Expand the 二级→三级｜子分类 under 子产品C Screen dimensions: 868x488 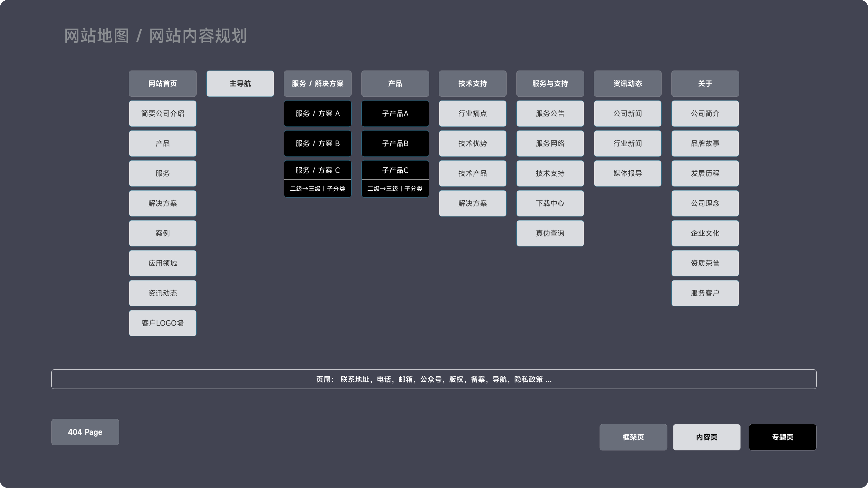395,189
